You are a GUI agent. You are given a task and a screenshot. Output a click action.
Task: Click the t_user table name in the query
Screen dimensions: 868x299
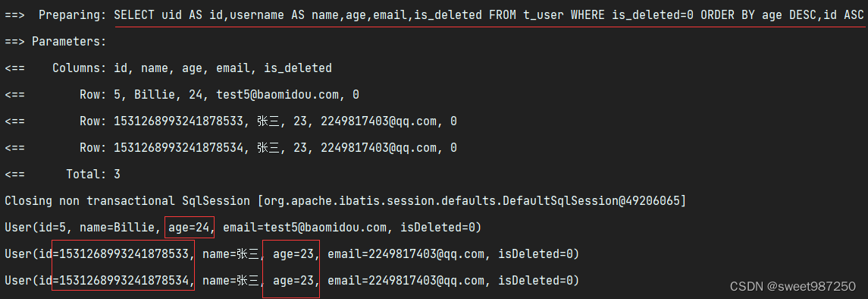(545, 15)
